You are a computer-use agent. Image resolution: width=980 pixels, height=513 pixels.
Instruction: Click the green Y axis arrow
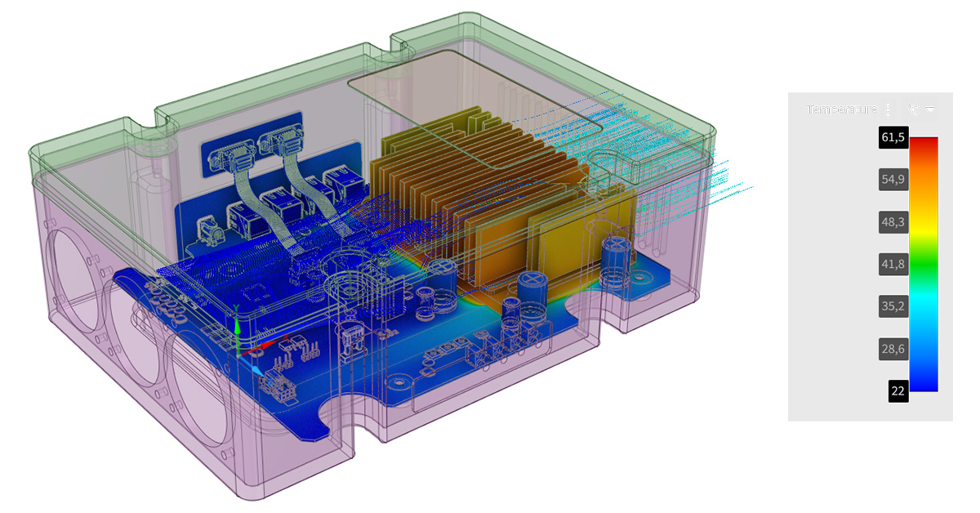(x=236, y=327)
